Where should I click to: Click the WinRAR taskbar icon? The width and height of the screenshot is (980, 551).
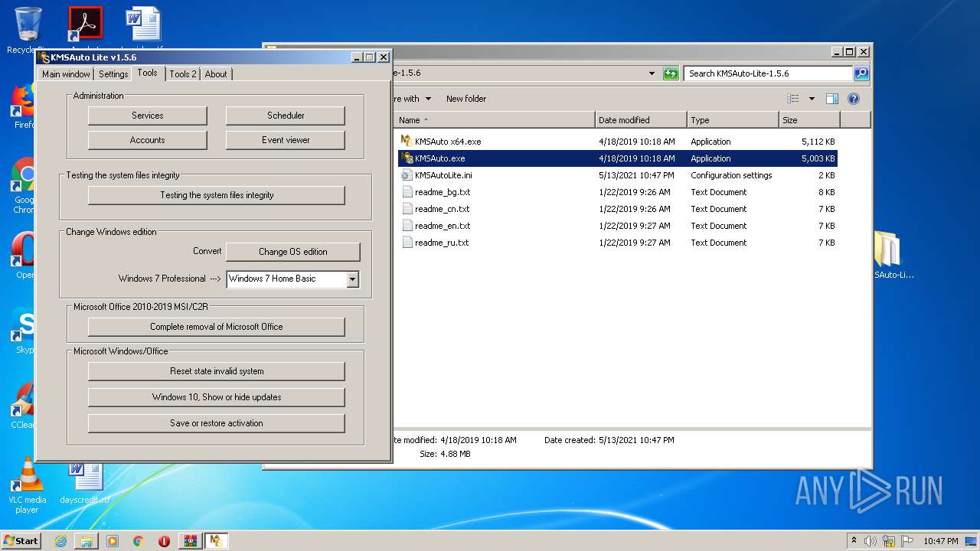pyautogui.click(x=190, y=541)
